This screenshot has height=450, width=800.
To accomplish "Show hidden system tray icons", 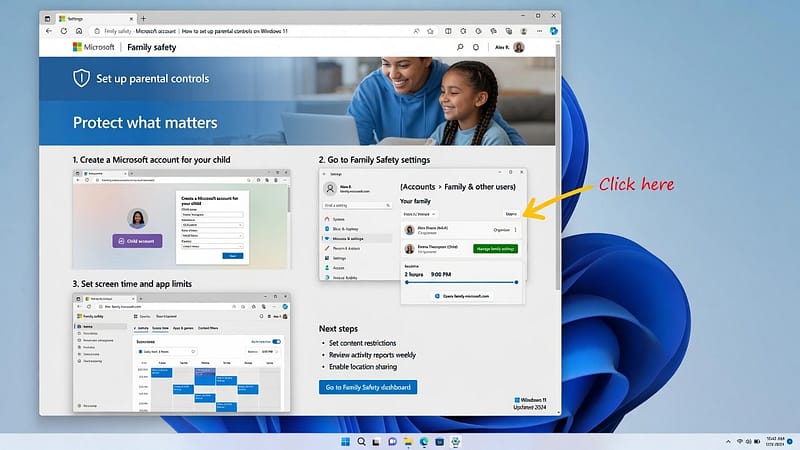I will pos(728,441).
